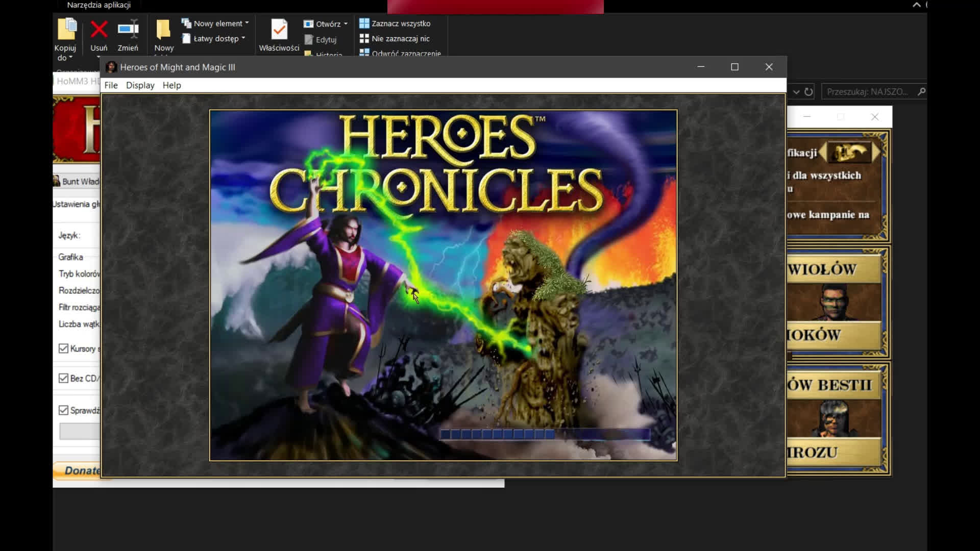Click the Ustawienia główne tab in launcher
The height and width of the screenshot is (551, 980).
click(x=77, y=204)
